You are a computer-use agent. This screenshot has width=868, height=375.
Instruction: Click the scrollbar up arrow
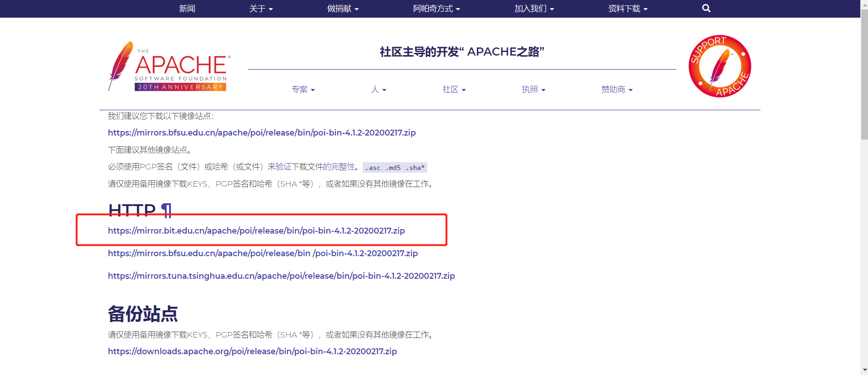tap(864, 4)
